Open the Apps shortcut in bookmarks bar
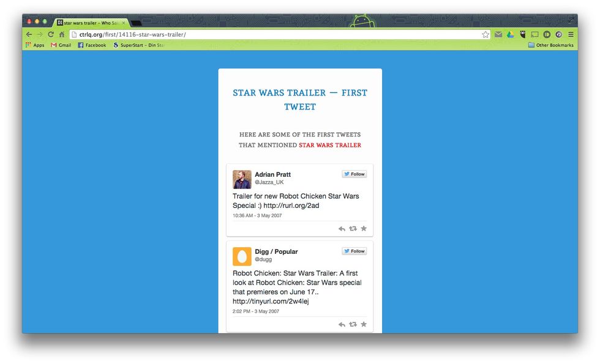Viewport: 600px width, 364px height. [35, 45]
